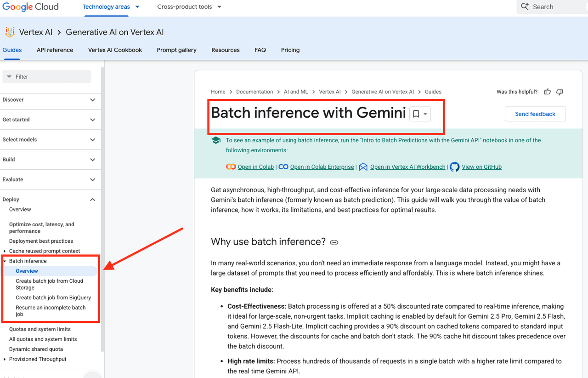588x378 pixels.
Task: Click the AI and ML breadcrumb link
Action: coord(296,92)
